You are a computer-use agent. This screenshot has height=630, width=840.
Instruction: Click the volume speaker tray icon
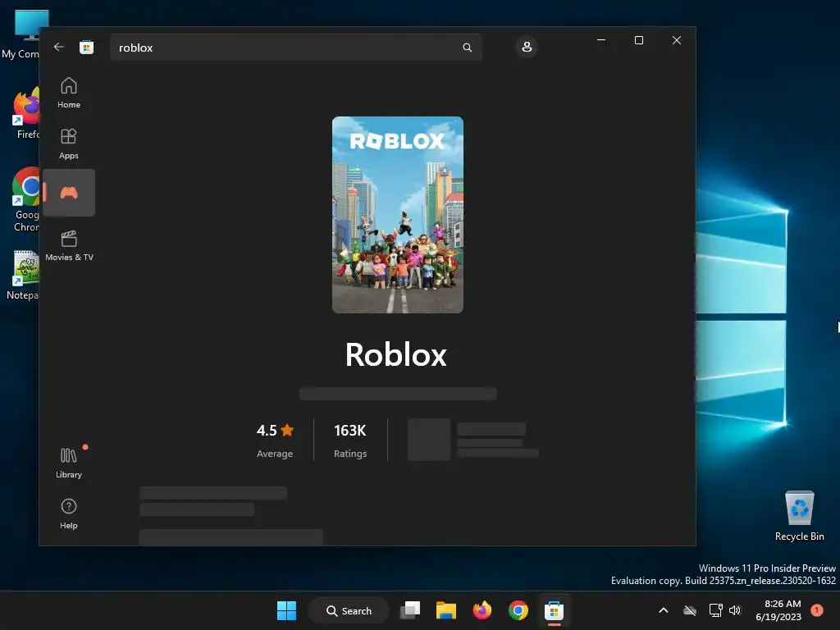coord(735,610)
